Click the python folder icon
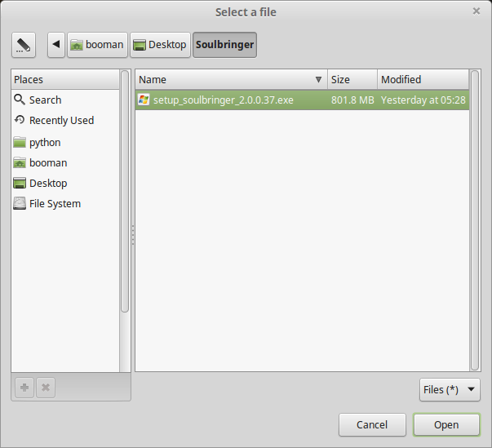 (20, 142)
